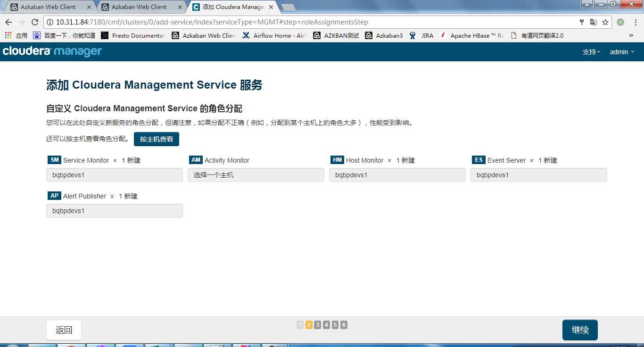The height and width of the screenshot is (347, 644).
Task: Open the Apache HBase bookmark
Action: [x=472, y=35]
